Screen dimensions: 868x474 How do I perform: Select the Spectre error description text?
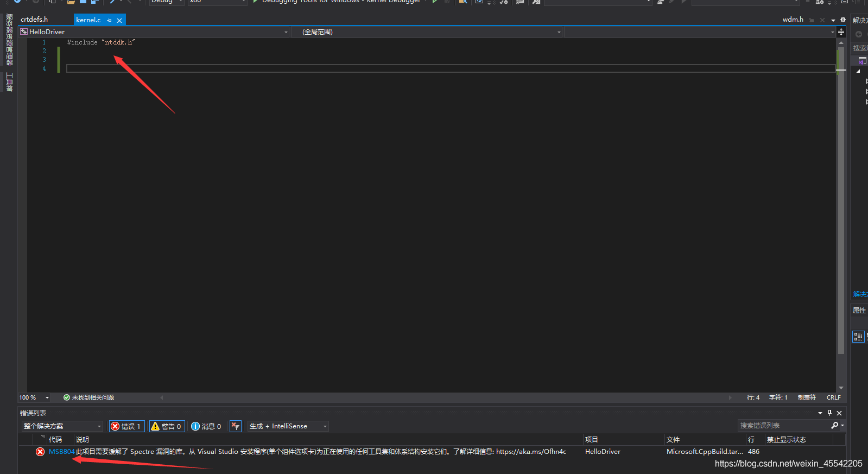coord(321,452)
